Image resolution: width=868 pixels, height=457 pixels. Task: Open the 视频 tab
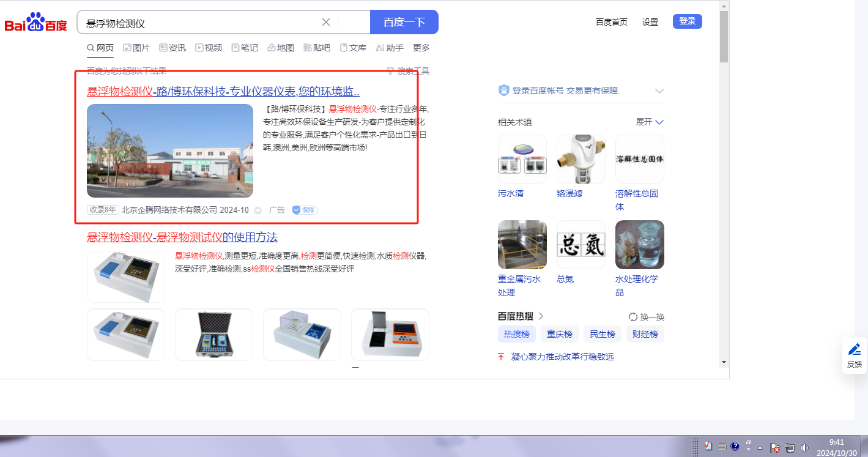coord(209,48)
